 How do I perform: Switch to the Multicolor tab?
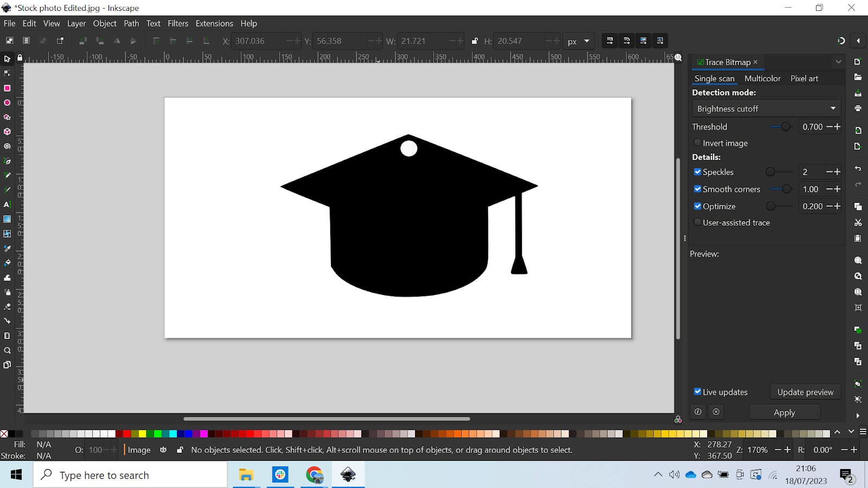pyautogui.click(x=762, y=79)
